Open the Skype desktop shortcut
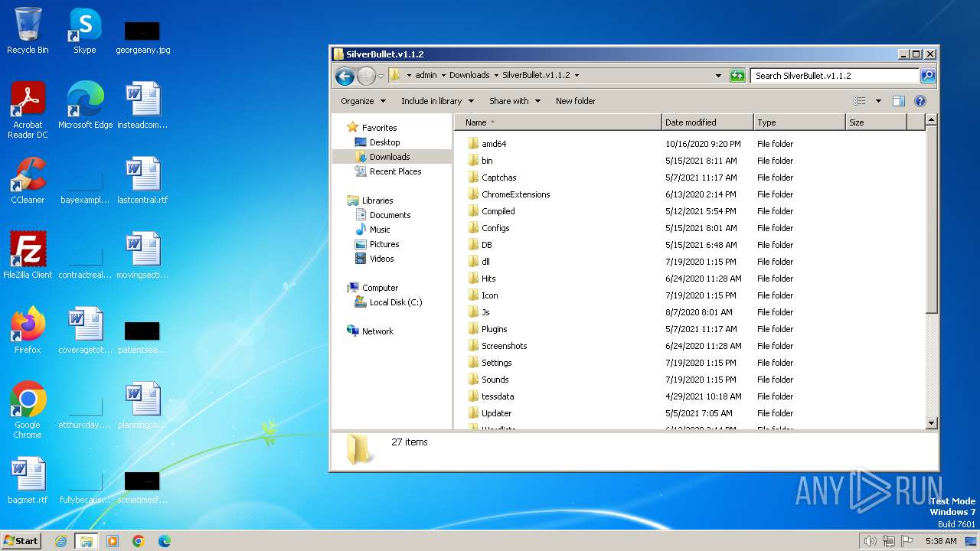The width and height of the screenshot is (980, 551). tap(85, 31)
